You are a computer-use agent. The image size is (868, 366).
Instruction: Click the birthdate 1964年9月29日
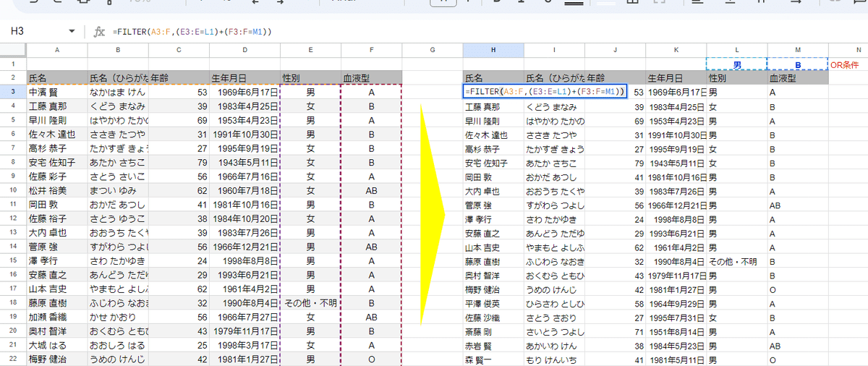[676, 303]
